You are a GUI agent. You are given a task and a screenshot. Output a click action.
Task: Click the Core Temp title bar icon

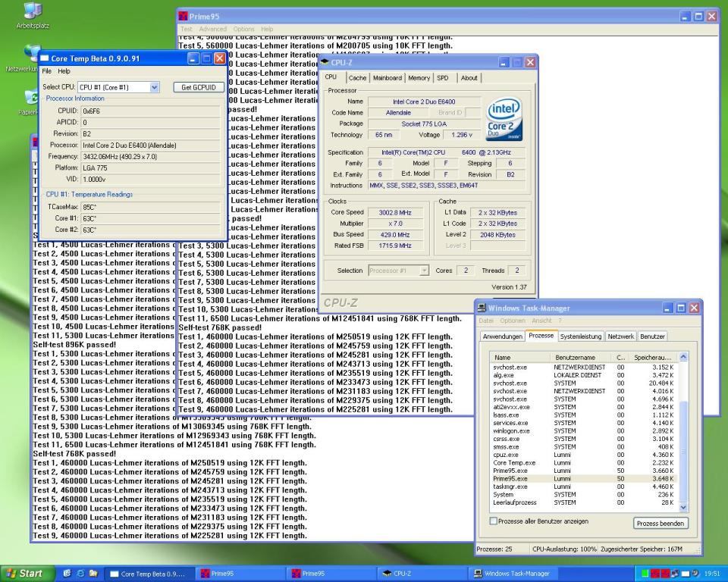pyautogui.click(x=45, y=58)
